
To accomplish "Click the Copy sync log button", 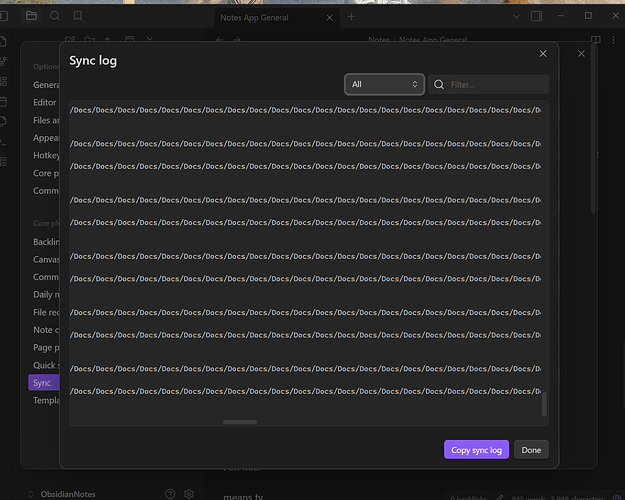I will click(x=476, y=450).
